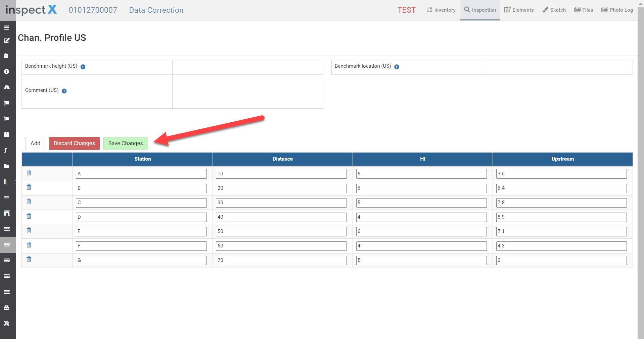
Task: Click the Upstream column header
Action: [563, 159]
